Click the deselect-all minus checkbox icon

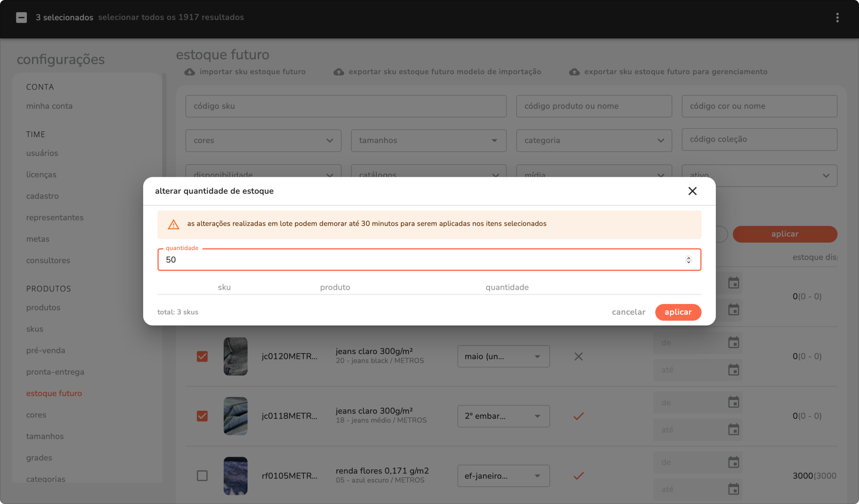tap(21, 17)
